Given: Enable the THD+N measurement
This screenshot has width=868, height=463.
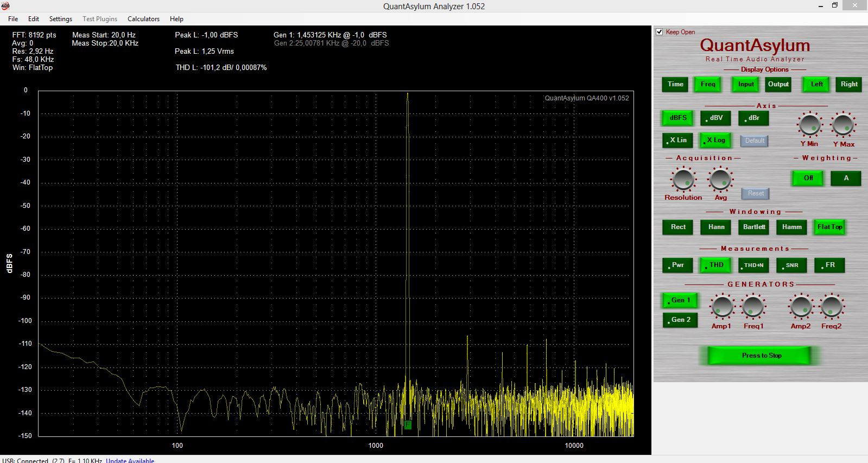Looking at the screenshot, I should click(753, 265).
